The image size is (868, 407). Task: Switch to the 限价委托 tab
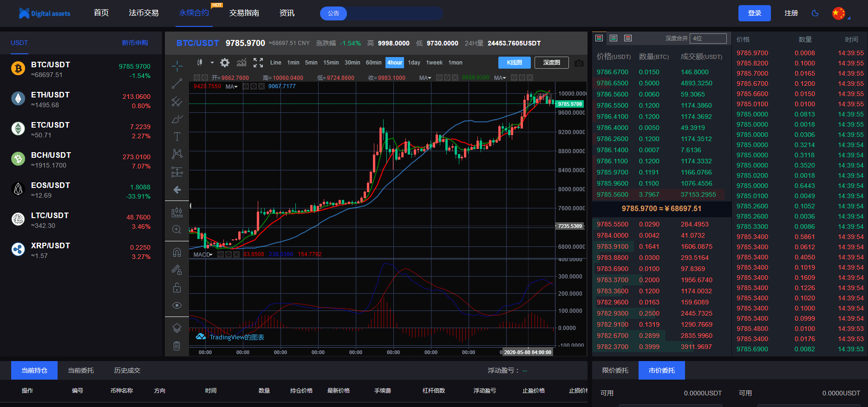coord(615,370)
